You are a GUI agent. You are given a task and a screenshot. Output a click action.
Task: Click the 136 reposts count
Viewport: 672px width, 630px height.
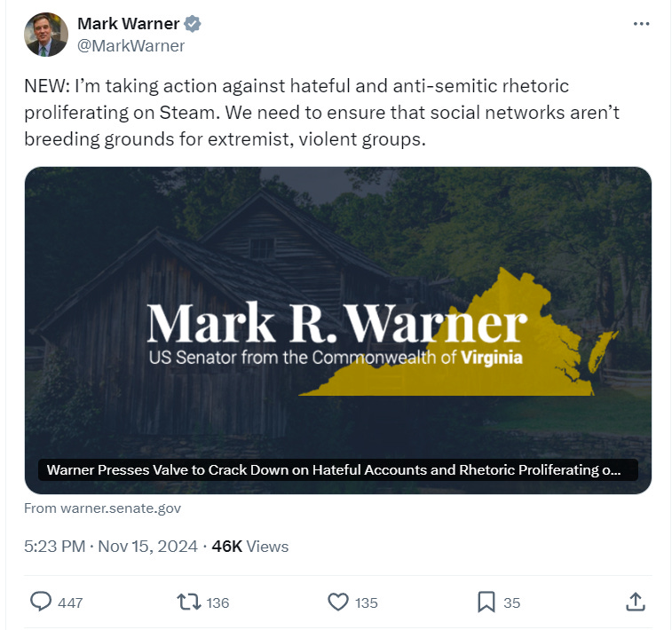coord(217,603)
